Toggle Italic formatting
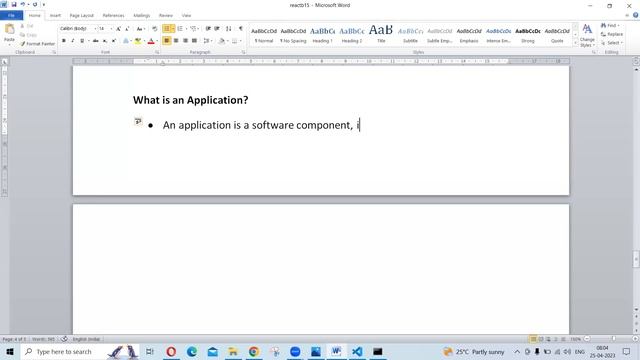 [x=73, y=41]
